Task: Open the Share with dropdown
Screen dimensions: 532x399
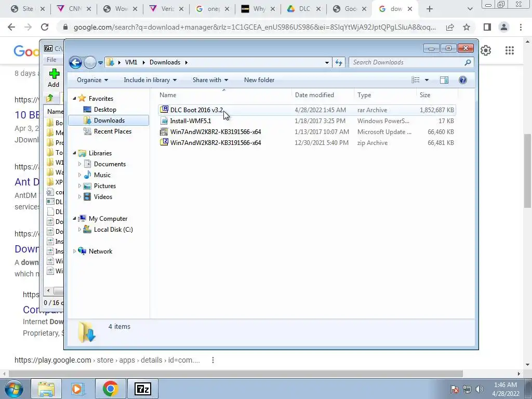Action: [x=210, y=80]
